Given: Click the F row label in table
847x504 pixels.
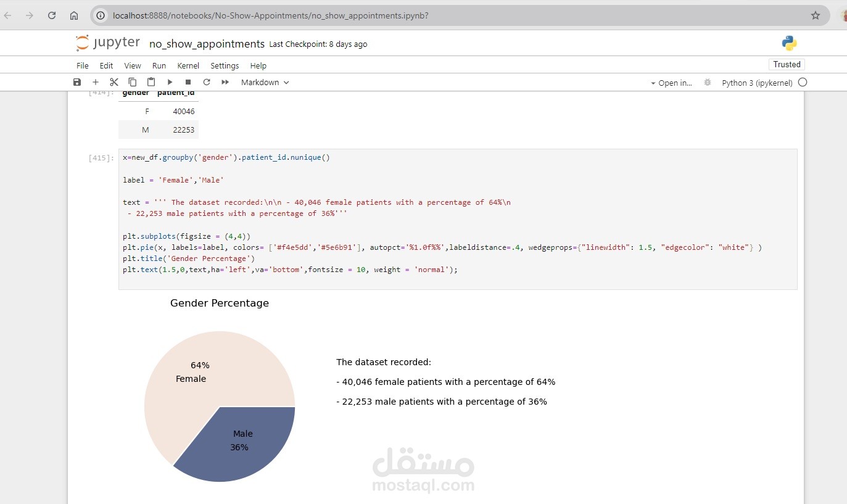Looking at the screenshot, I should (147, 112).
